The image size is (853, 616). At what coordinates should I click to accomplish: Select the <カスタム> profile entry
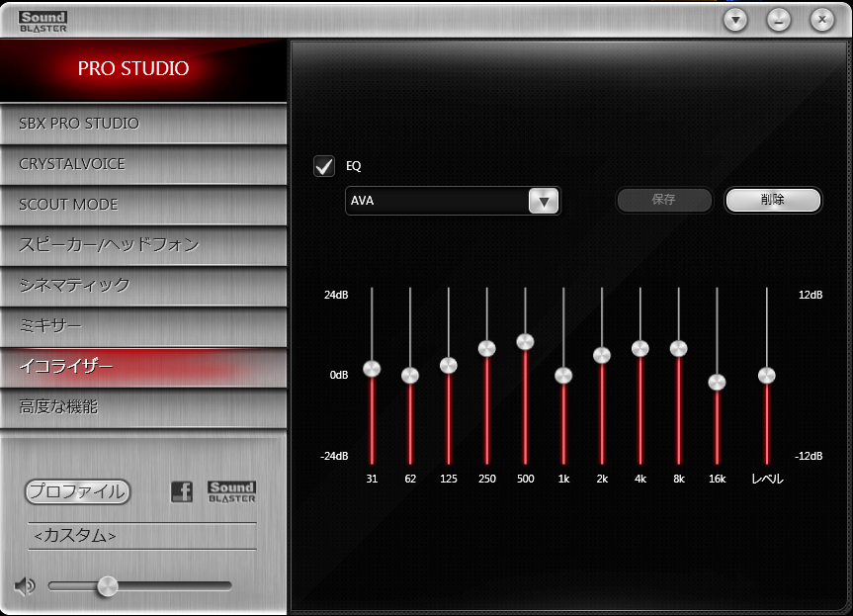pyautogui.click(x=142, y=536)
